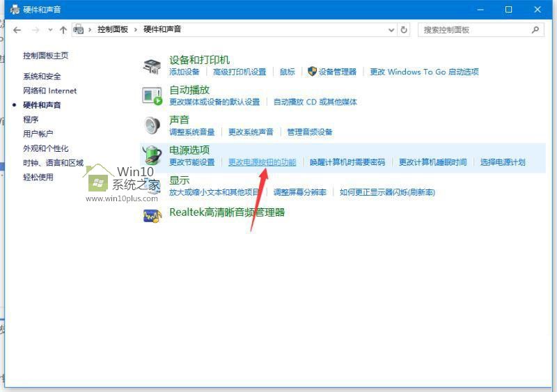
Task: Go up one level with the up arrow
Action: 63,30
